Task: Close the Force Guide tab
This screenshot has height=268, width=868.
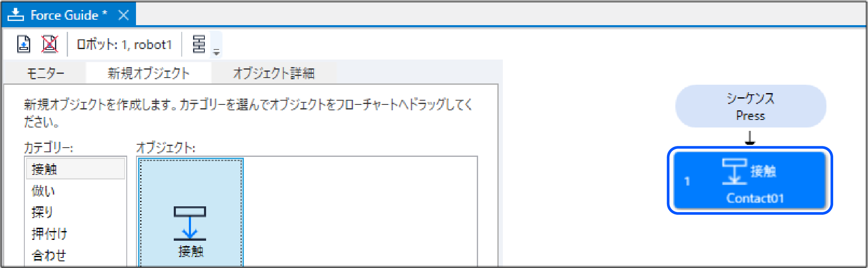Action: click(123, 14)
